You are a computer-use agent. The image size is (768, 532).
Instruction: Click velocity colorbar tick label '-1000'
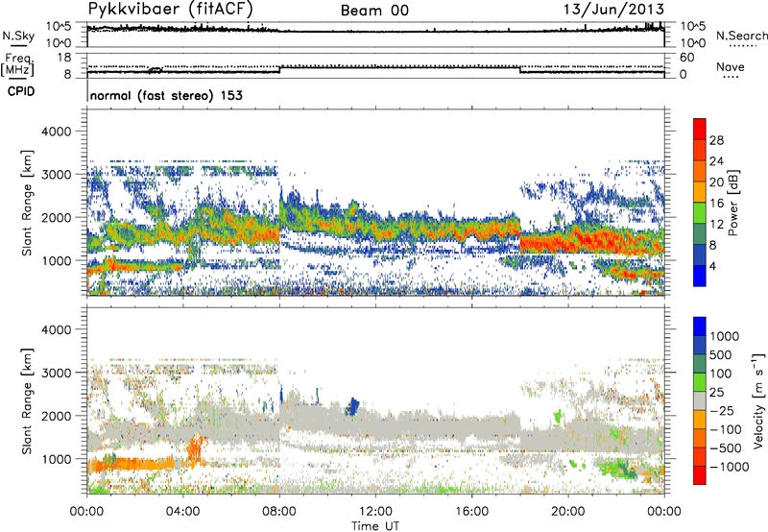point(730,467)
